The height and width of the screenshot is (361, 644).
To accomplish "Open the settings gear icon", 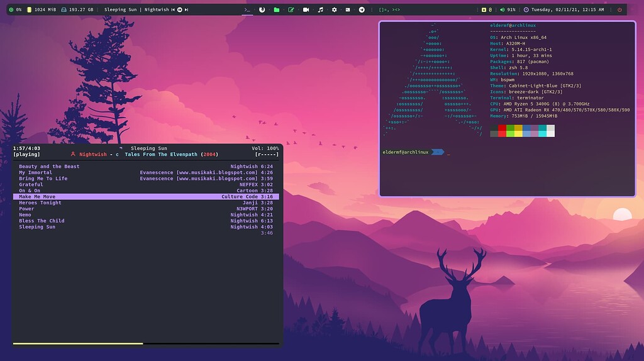I will pos(335,9).
